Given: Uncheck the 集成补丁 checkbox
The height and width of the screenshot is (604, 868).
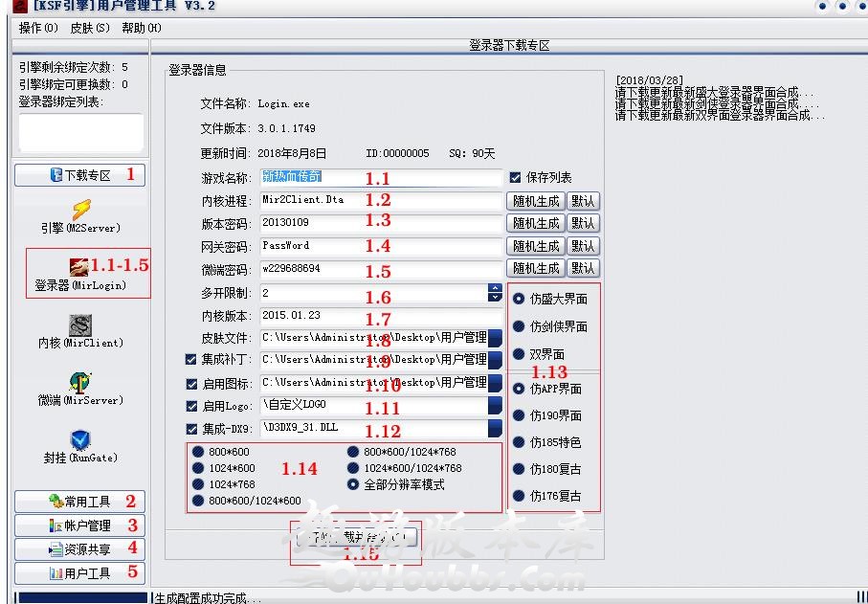Looking at the screenshot, I should tap(191, 360).
